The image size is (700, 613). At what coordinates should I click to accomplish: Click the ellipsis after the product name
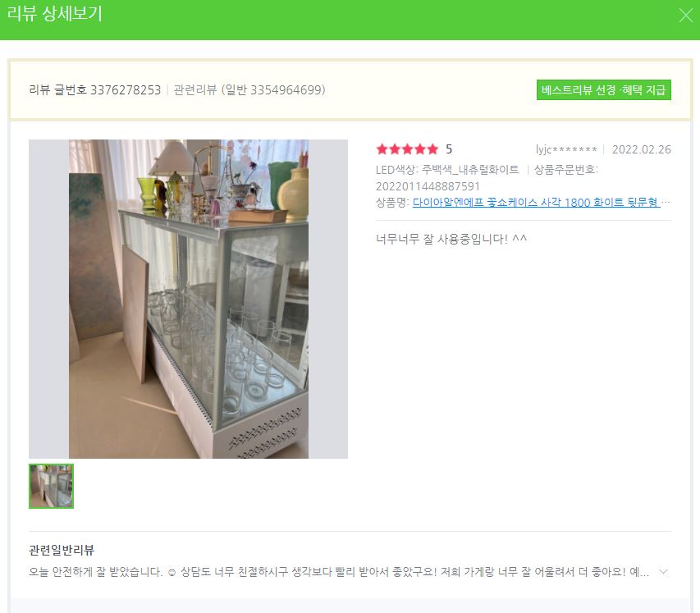666,202
